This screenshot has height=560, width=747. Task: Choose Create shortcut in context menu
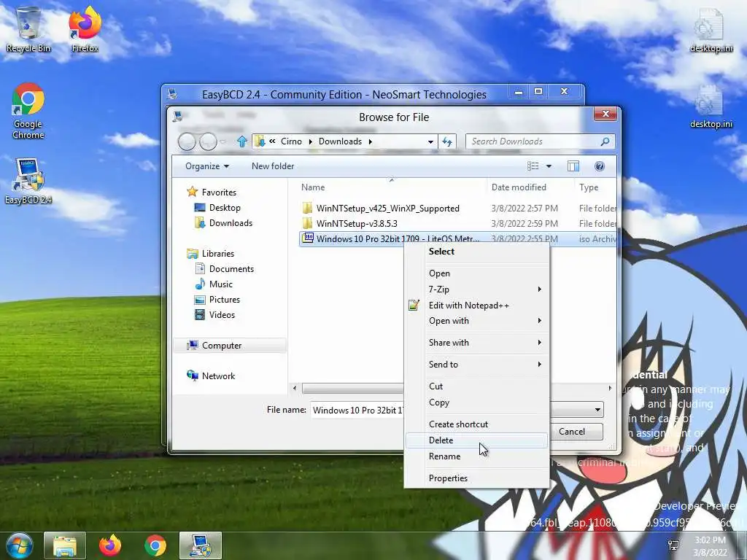click(x=477, y=424)
